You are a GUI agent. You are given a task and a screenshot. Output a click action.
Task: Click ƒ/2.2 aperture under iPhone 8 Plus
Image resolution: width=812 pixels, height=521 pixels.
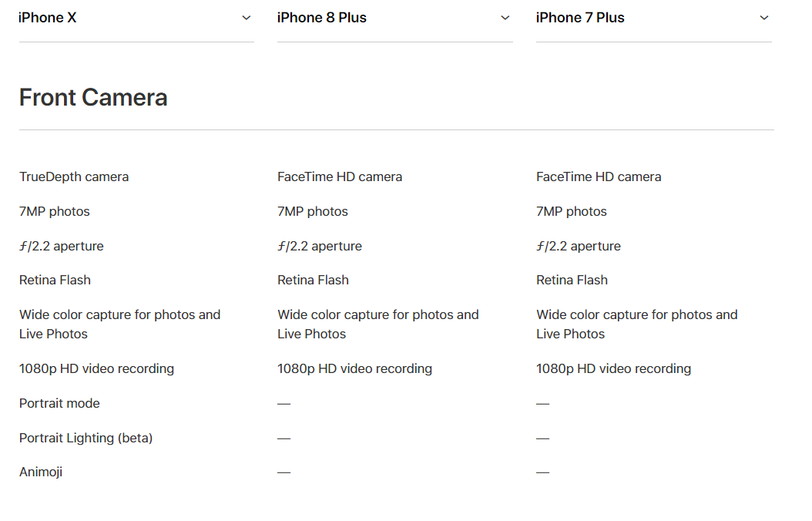click(320, 246)
